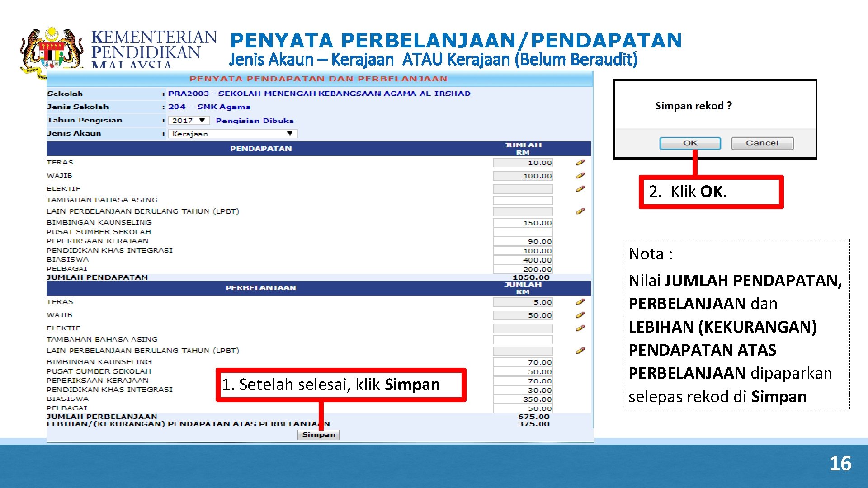The image size is (868, 488).
Task: Click the empty Pendapatan ELEKTIF amount field
Action: [523, 189]
